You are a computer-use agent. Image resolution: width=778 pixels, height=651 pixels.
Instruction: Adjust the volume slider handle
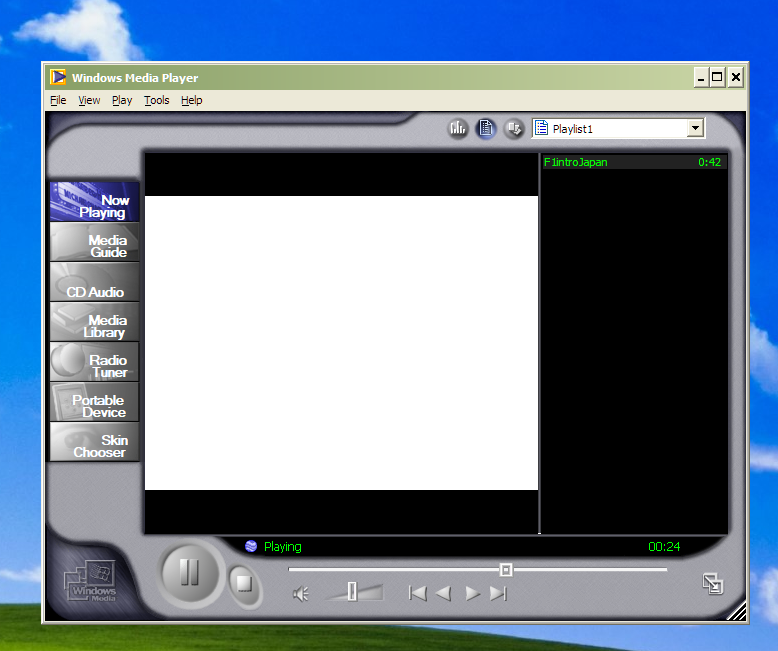click(x=352, y=591)
